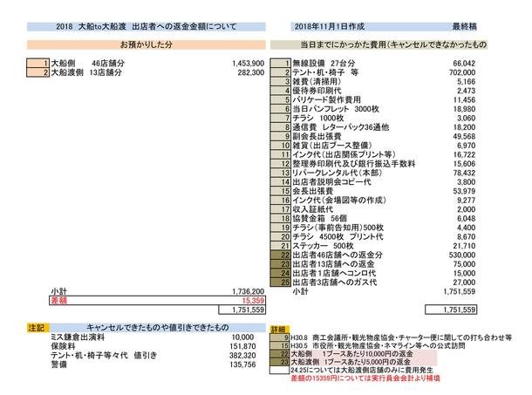Select the 'ステッカー 500枚' cell

coord(325,245)
